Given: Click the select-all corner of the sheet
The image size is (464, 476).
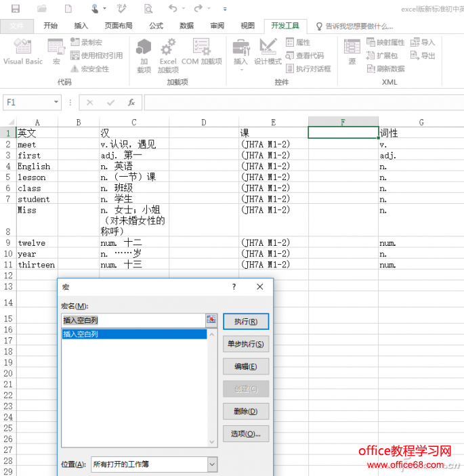Looking at the screenshot, I should tap(8, 122).
